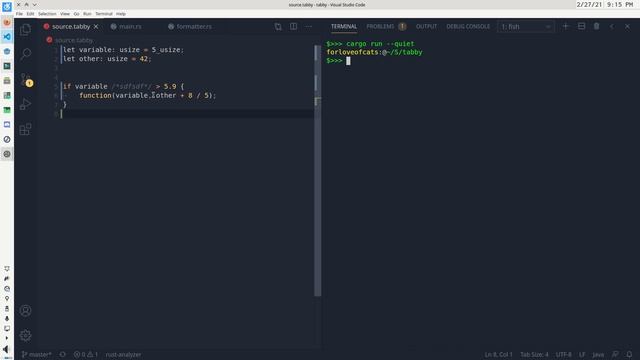The image size is (640, 360).
Task: Click the Ln 8, Col 1 cursor position
Action: click(x=498, y=355)
